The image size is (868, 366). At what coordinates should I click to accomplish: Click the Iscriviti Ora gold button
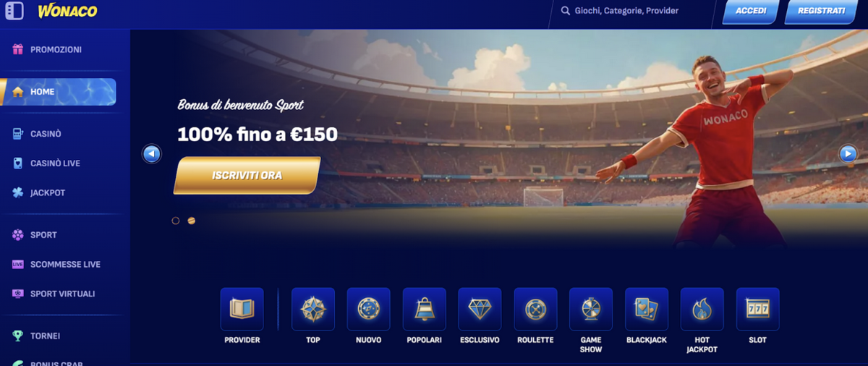point(247,176)
